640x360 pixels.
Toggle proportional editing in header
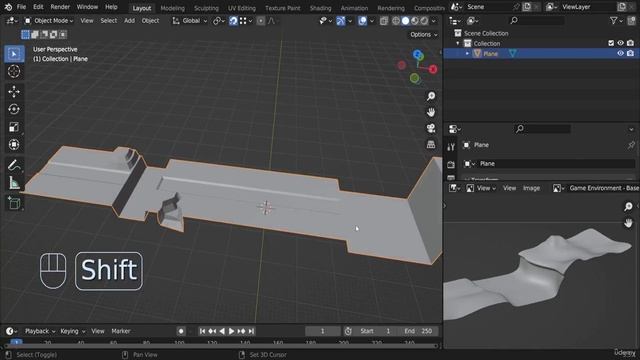(x=261, y=21)
